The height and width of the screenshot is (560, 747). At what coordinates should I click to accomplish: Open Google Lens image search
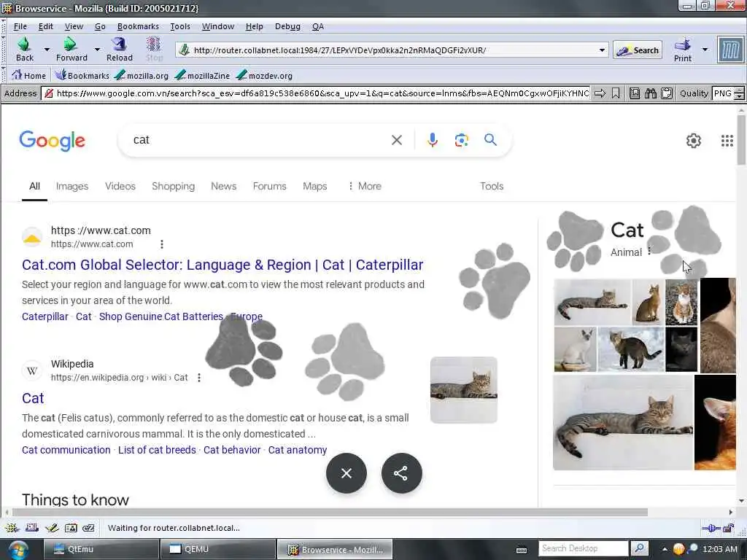pyautogui.click(x=461, y=140)
